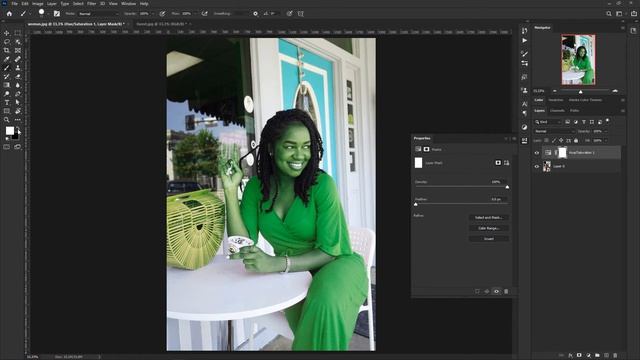
Task: Click the search icon at top right
Action: (609, 13)
